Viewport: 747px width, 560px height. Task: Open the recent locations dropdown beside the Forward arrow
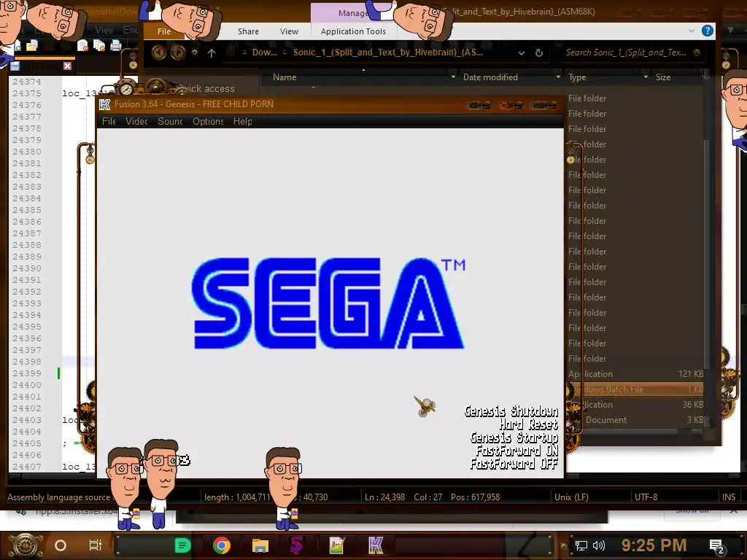click(194, 52)
